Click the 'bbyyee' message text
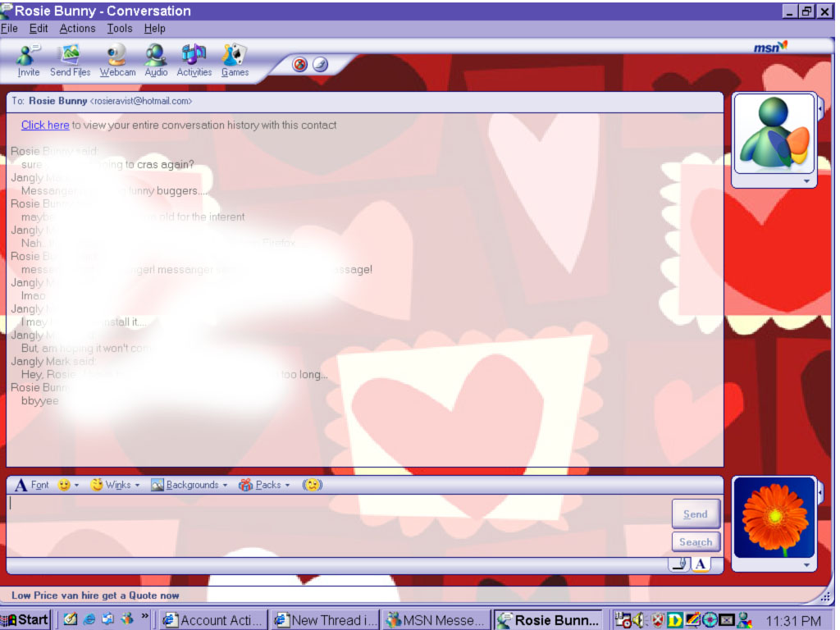The image size is (840, 630). point(39,400)
